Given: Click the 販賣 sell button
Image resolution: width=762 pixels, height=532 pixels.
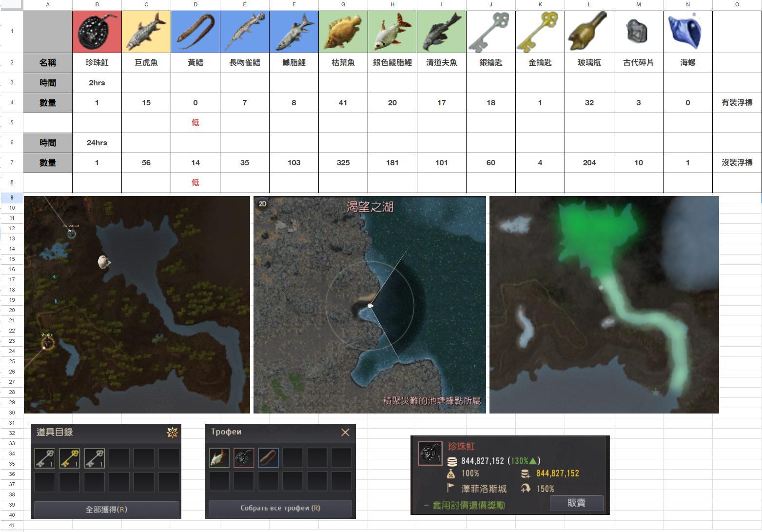Looking at the screenshot, I should [x=576, y=503].
